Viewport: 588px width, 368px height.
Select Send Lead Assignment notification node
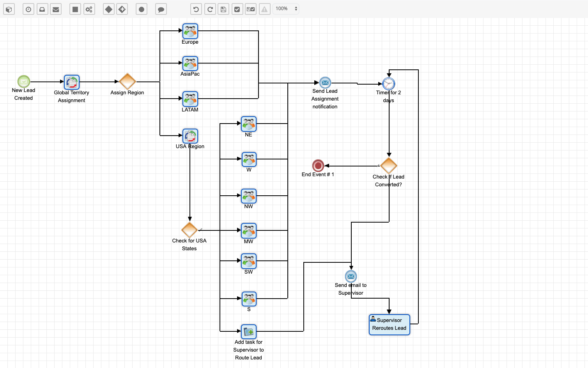[325, 83]
